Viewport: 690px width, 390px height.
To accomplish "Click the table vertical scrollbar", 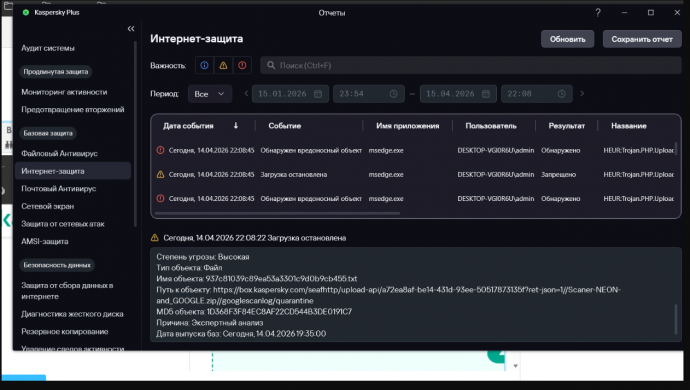I will [x=676, y=148].
